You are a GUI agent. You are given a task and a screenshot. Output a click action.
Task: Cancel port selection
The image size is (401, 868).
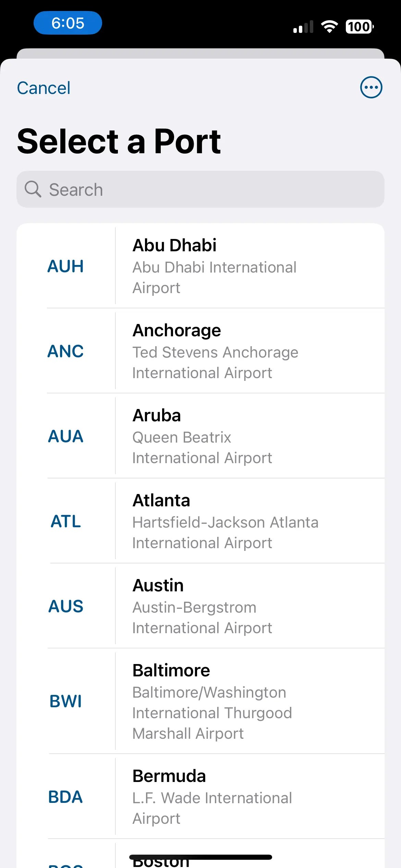pyautogui.click(x=44, y=88)
